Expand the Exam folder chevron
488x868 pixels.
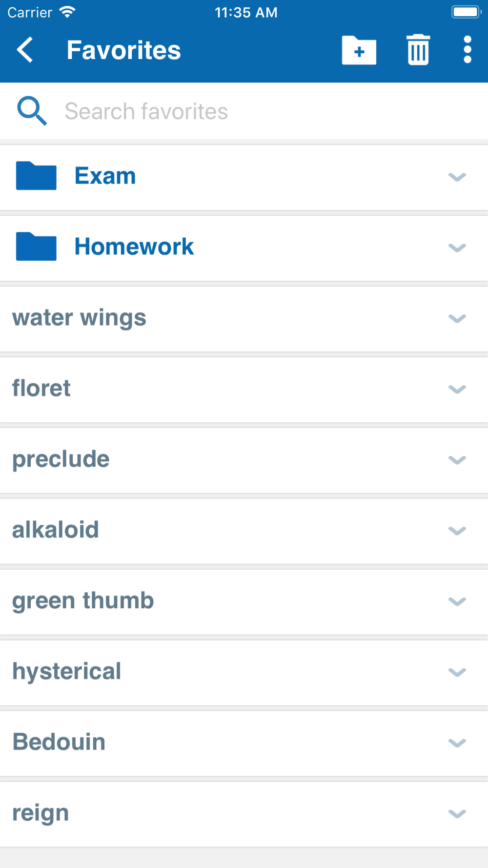pos(457,177)
